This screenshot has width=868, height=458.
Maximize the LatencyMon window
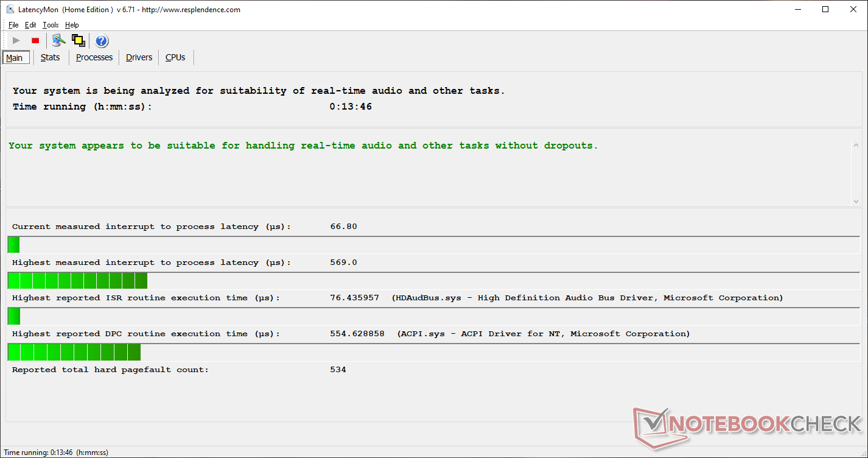[x=825, y=9]
